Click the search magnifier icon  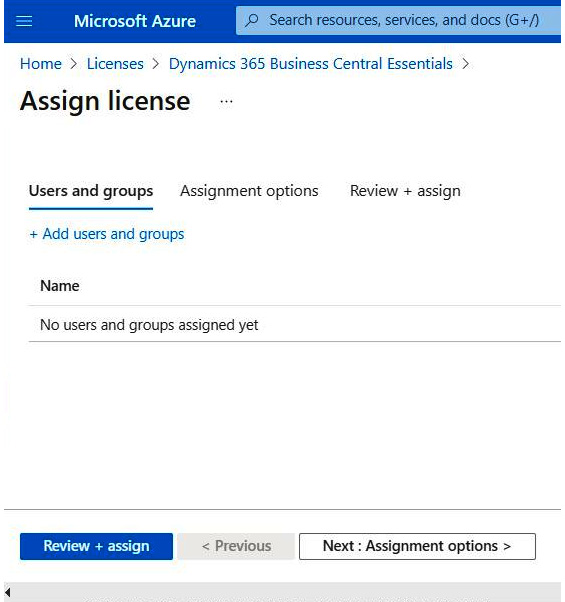252,20
